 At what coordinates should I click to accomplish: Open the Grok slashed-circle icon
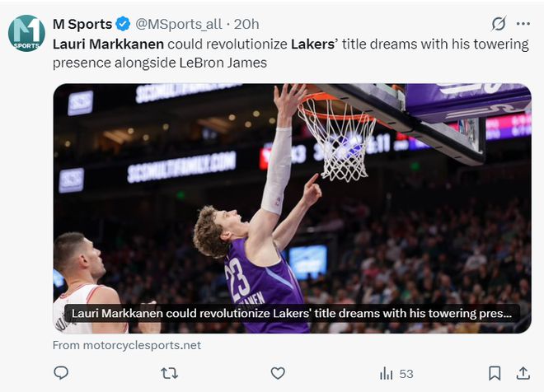498,23
